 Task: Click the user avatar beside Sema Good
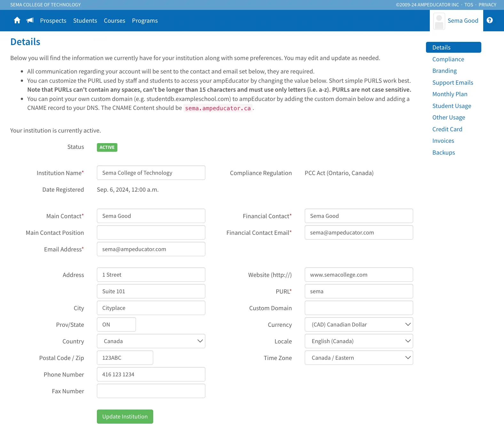[x=439, y=21]
